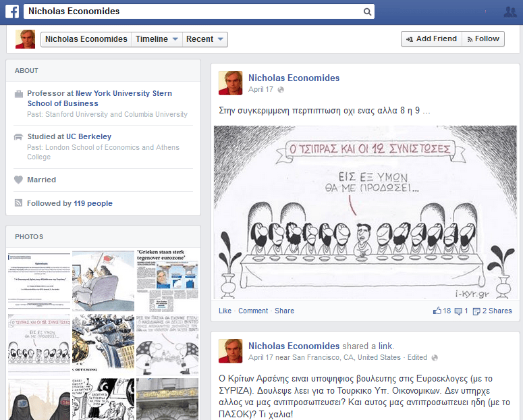Like the Tsipras cartoon post
Viewport: 523px width, 420px height.
[x=225, y=311]
